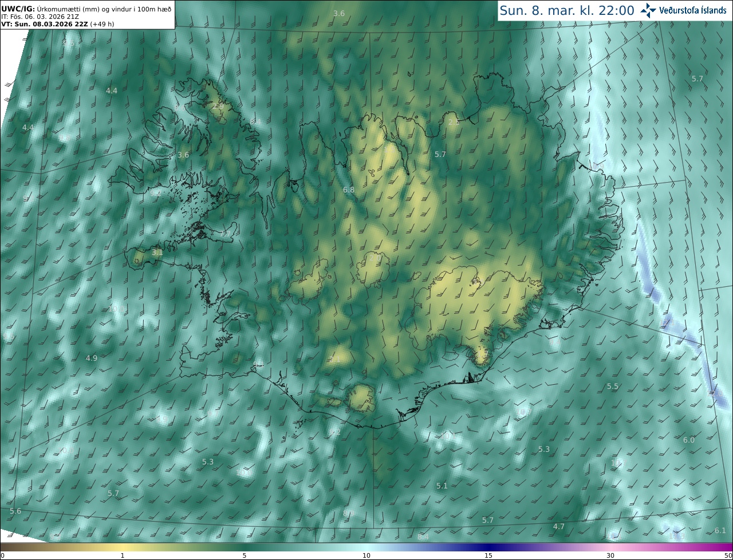Pick the brown segment of the color scale
The height and width of the screenshot is (560, 733).
(x=23, y=547)
